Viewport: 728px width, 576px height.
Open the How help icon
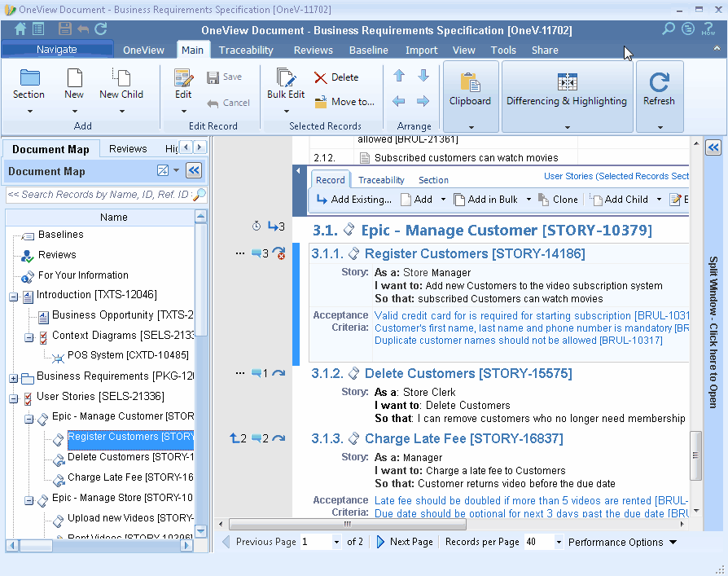pos(708,29)
